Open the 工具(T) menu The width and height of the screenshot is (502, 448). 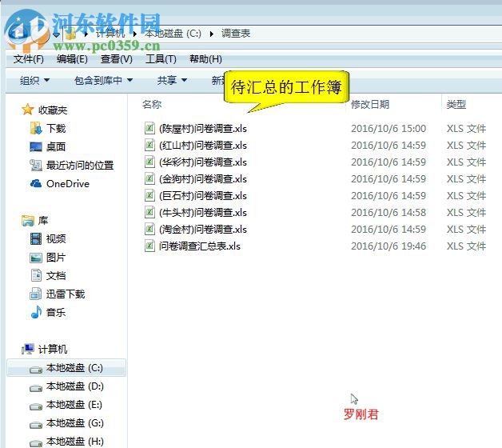click(161, 59)
